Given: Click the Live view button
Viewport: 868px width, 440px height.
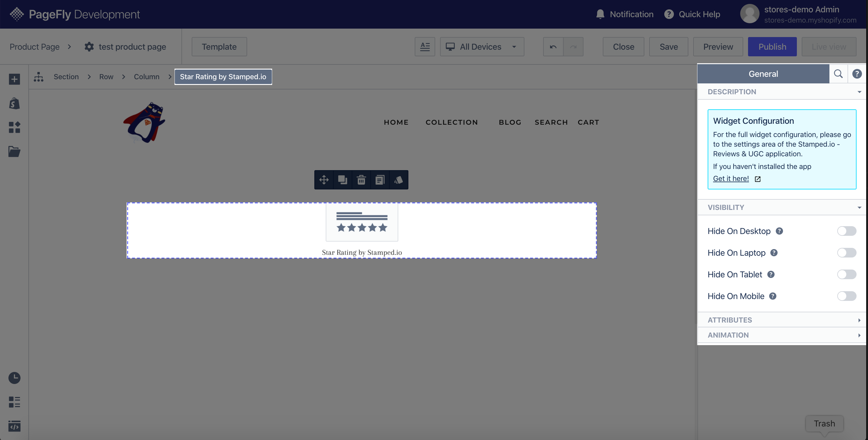Looking at the screenshot, I should pos(829,46).
